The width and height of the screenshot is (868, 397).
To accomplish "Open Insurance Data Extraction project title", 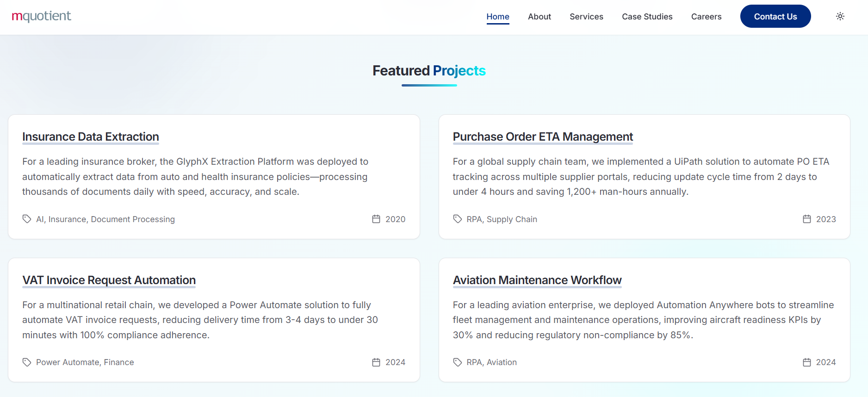I will [91, 137].
